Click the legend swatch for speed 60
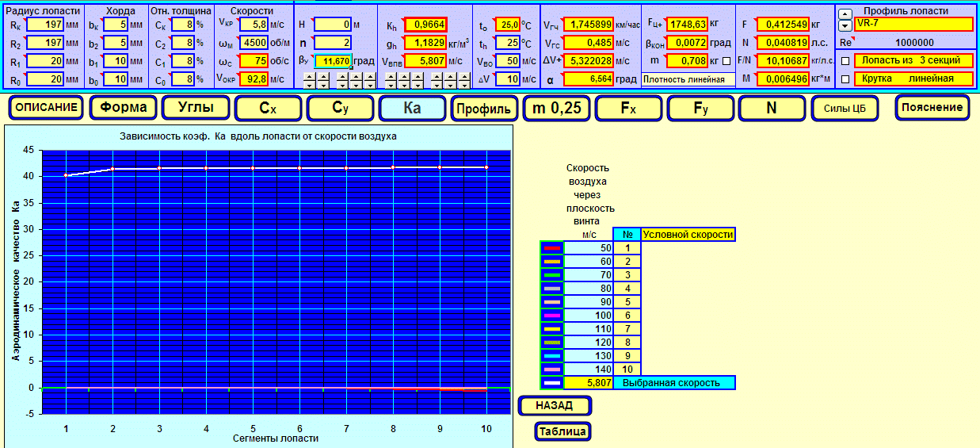Image resolution: width=980 pixels, height=448 pixels. pos(552,262)
